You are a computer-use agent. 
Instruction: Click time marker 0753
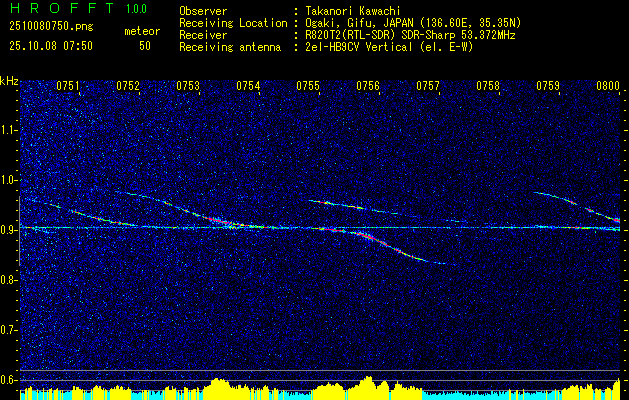(188, 86)
